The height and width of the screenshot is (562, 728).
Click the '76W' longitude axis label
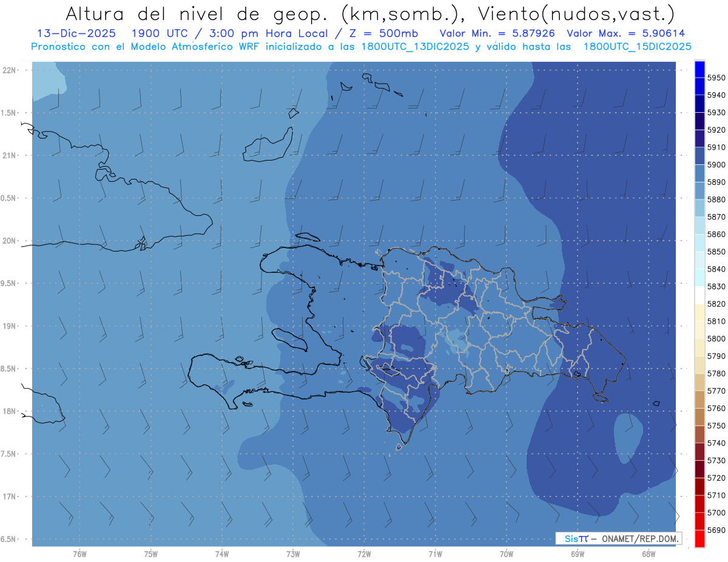tap(79, 554)
